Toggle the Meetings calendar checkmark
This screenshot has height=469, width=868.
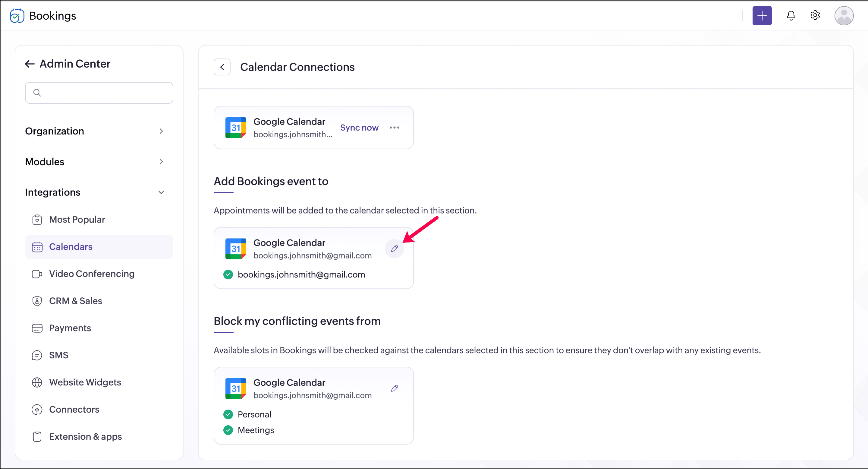coord(228,430)
